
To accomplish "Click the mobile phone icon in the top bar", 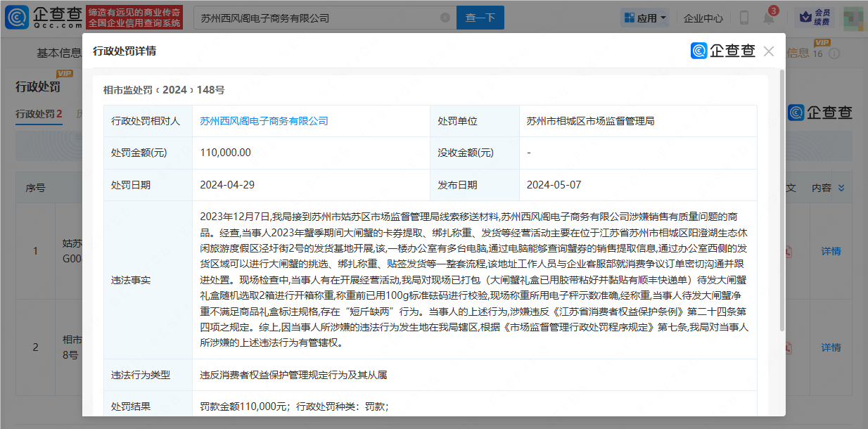I will point(744,18).
